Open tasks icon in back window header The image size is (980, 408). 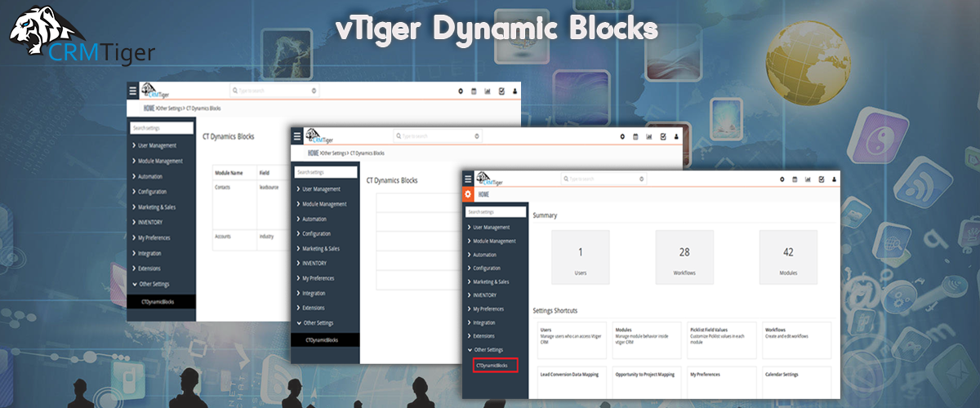(x=501, y=91)
